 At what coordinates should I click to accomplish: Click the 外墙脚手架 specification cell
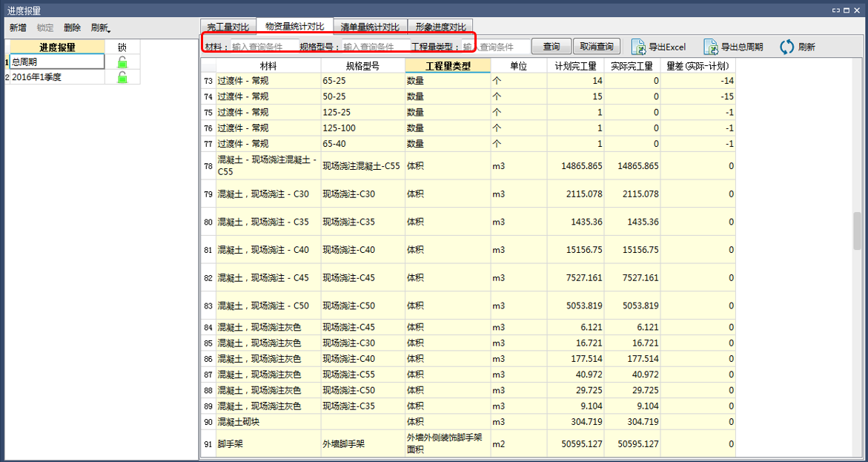pyautogui.click(x=363, y=443)
